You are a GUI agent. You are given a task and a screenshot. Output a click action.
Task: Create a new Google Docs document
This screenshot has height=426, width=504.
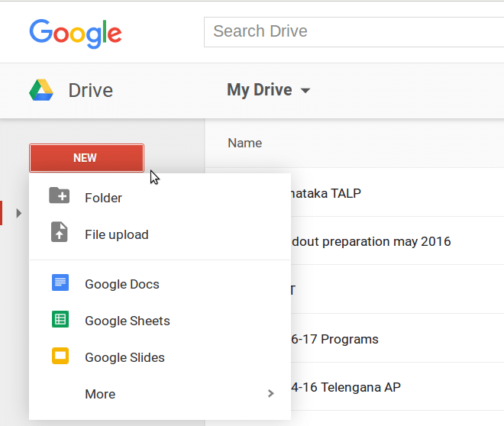point(160,284)
